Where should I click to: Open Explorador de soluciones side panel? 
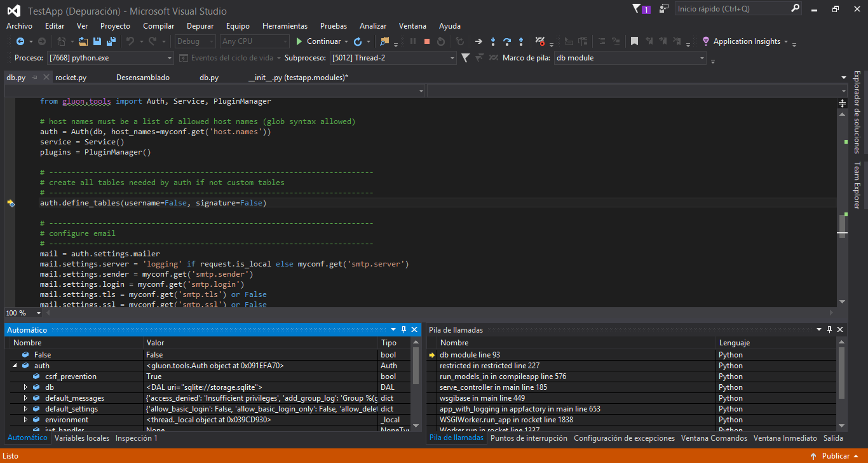click(x=857, y=112)
